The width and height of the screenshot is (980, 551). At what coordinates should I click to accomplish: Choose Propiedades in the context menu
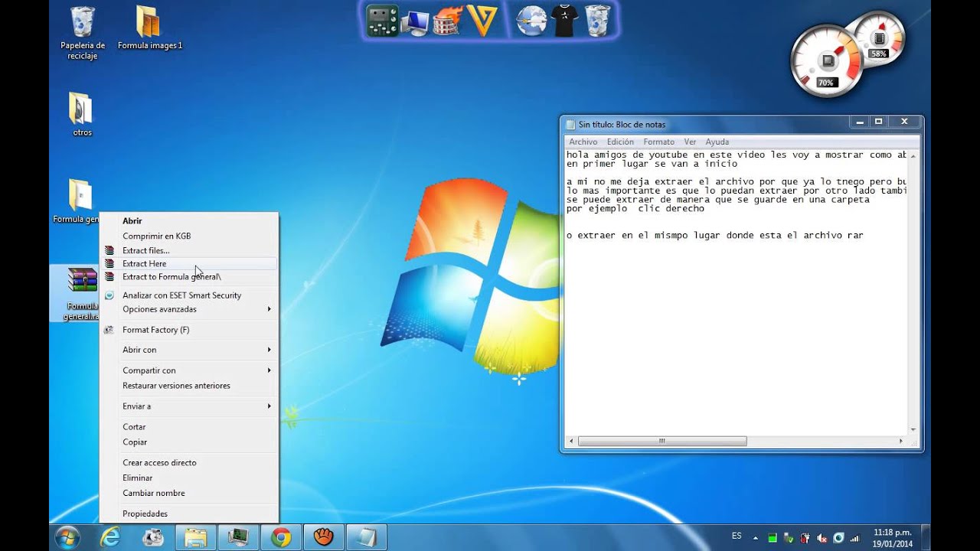click(189, 514)
